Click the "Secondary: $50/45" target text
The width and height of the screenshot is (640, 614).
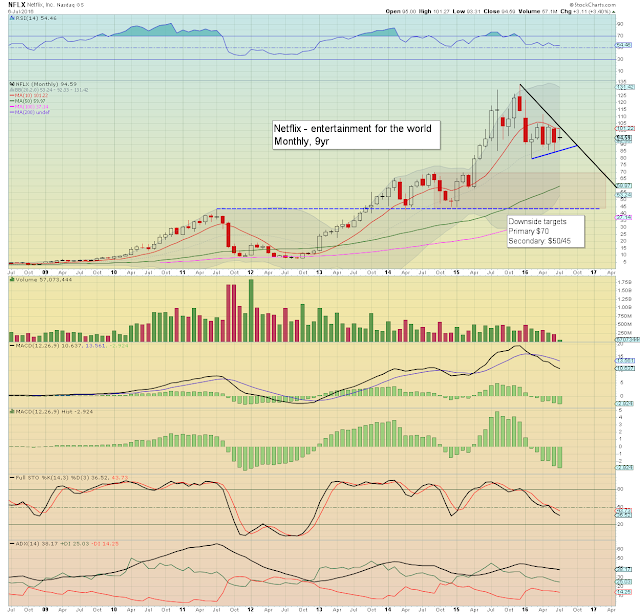click(x=540, y=241)
